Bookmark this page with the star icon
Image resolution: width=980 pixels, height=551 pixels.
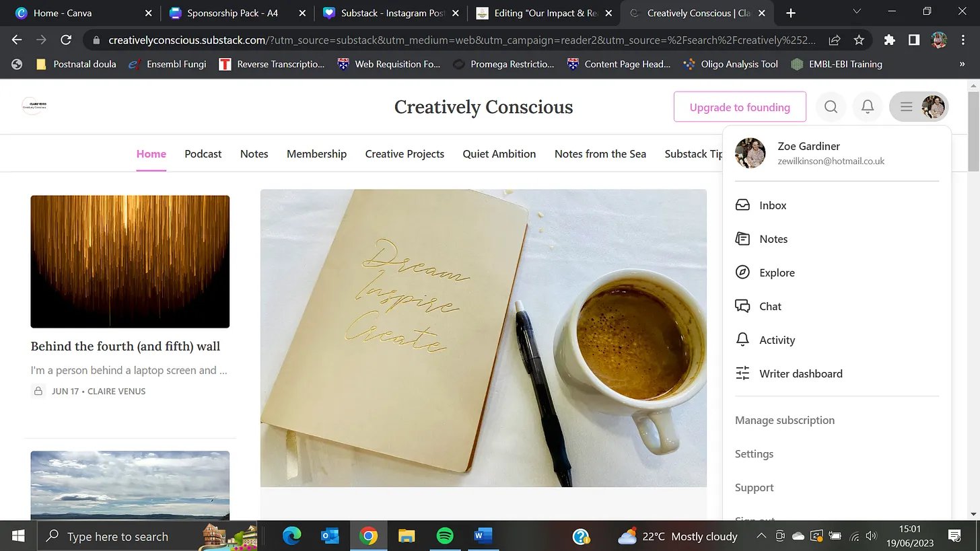pyautogui.click(x=859, y=40)
